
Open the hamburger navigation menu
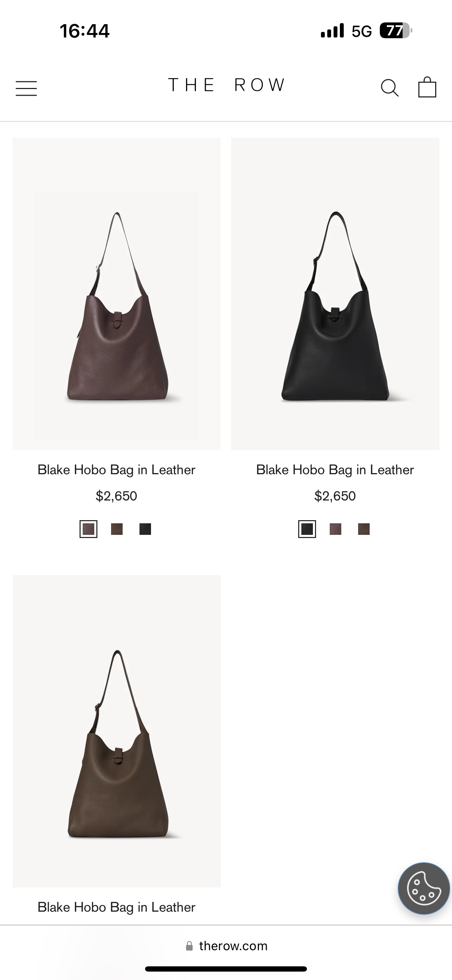(x=26, y=88)
